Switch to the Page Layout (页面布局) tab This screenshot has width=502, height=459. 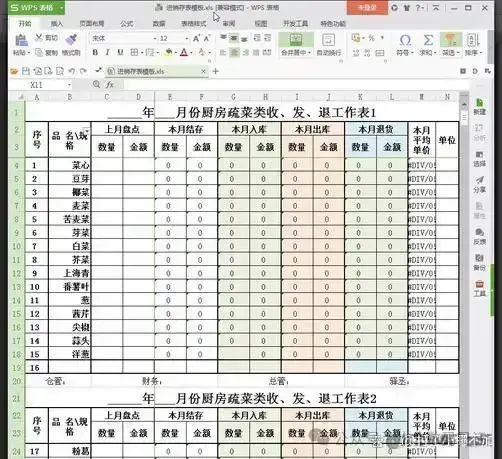92,23
